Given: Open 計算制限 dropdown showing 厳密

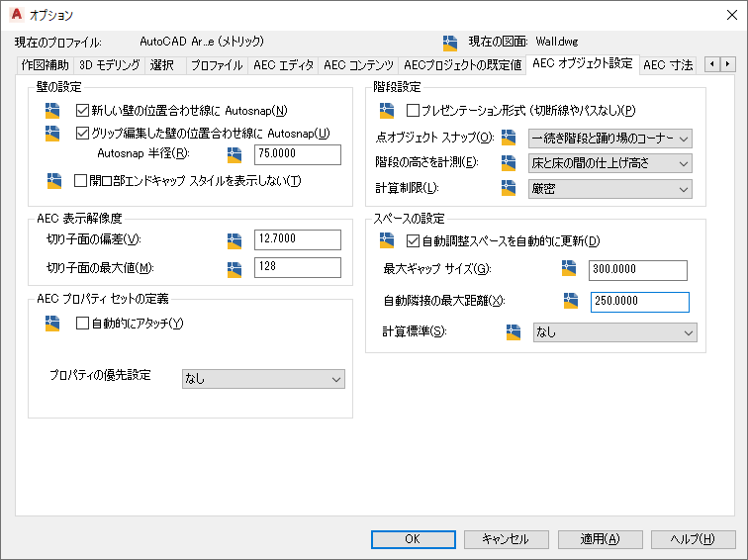Looking at the screenshot, I should (610, 189).
